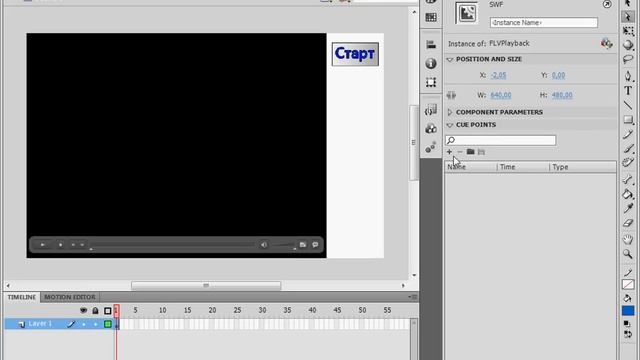Toggle show or hide all layers eye

(x=84, y=311)
